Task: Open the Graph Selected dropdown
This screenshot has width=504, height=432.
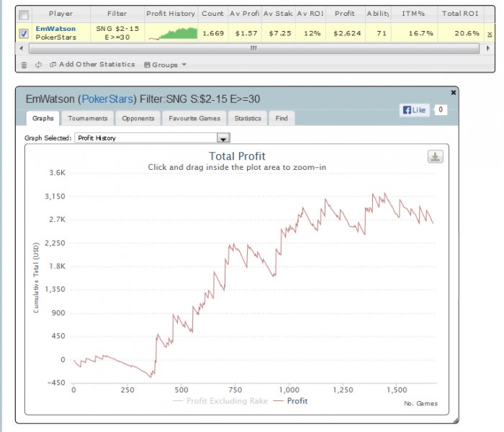Action: click(223, 138)
